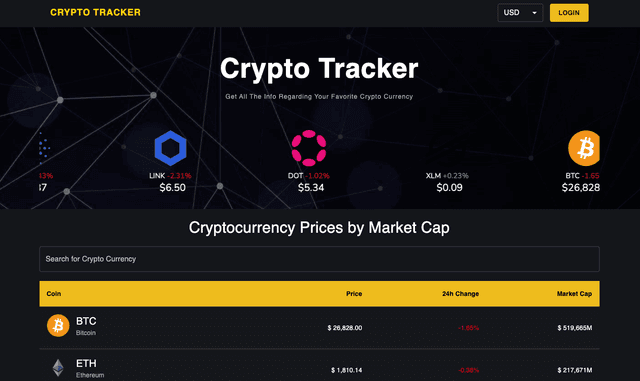Open the DOT price $5.34 carousel item
Image resolution: width=640 pixels, height=381 pixels.
click(309, 162)
